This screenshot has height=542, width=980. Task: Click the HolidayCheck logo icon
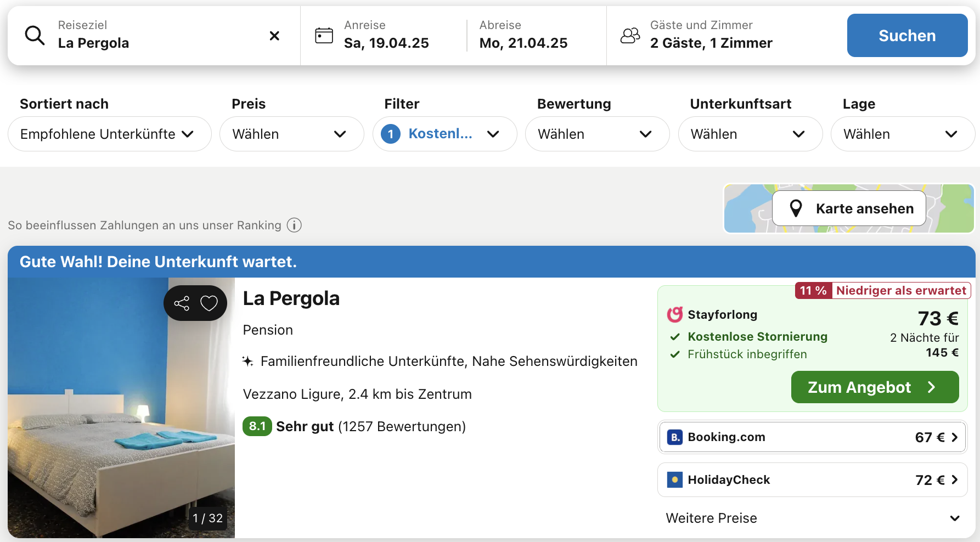tap(675, 480)
